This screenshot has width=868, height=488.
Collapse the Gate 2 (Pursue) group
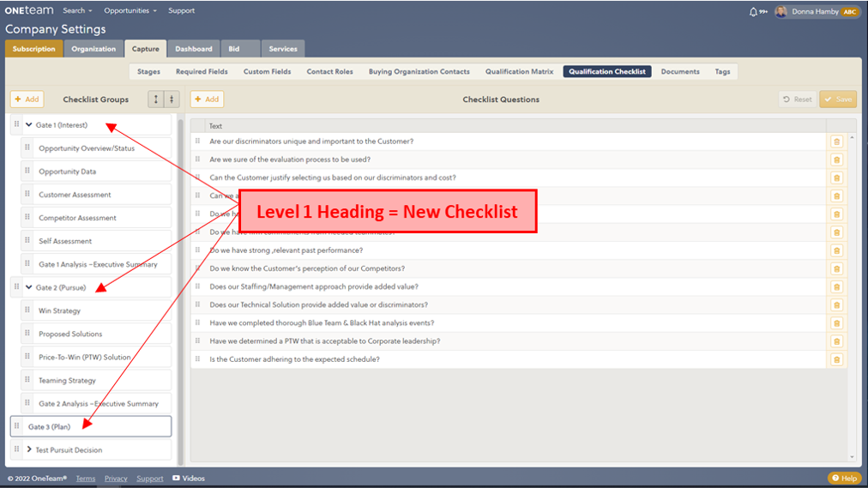click(29, 287)
